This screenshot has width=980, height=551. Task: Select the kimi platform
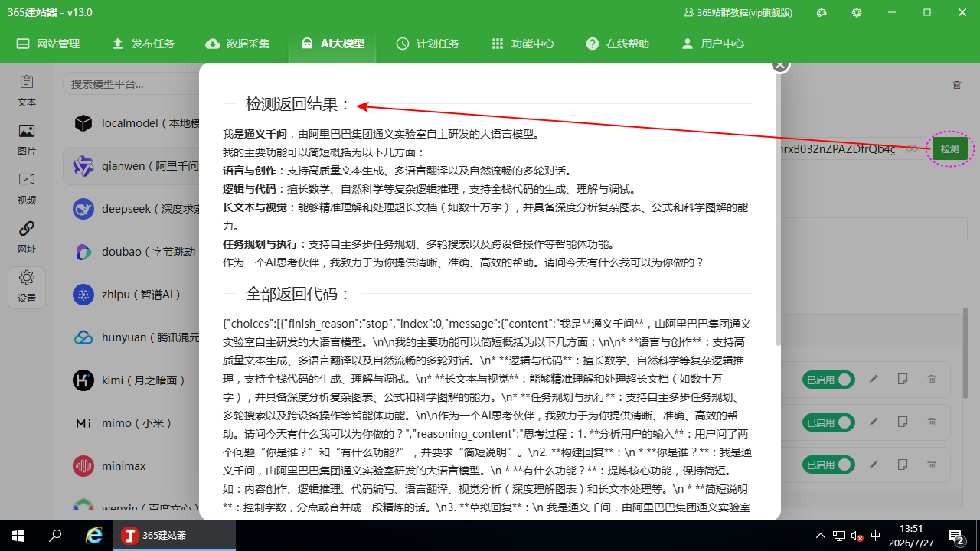tap(131, 380)
